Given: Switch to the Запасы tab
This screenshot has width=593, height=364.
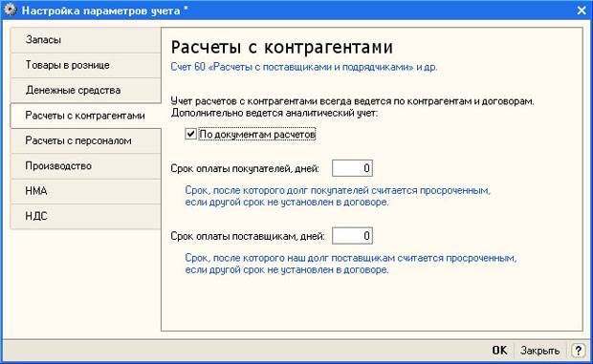Looking at the screenshot, I should [x=86, y=40].
